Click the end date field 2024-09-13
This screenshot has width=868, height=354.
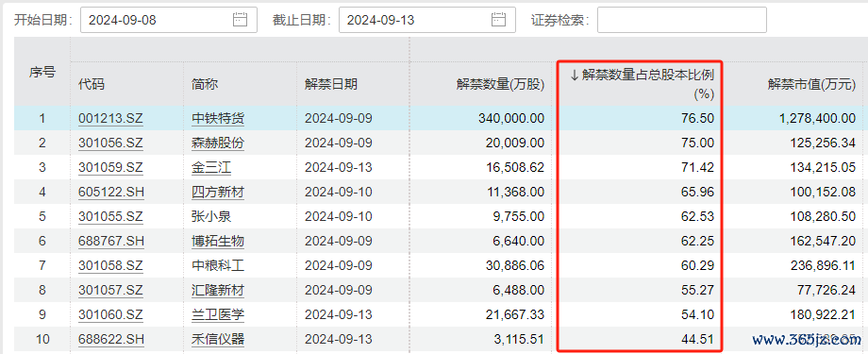[427, 20]
